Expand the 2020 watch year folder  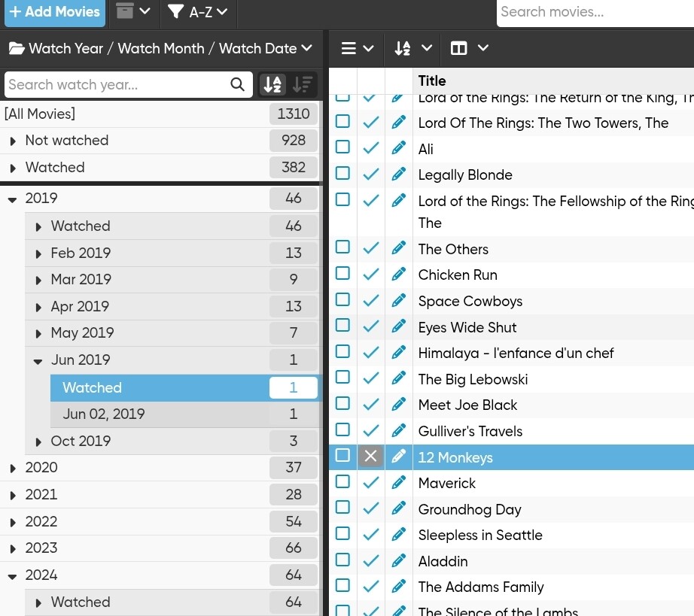pyautogui.click(x=13, y=468)
